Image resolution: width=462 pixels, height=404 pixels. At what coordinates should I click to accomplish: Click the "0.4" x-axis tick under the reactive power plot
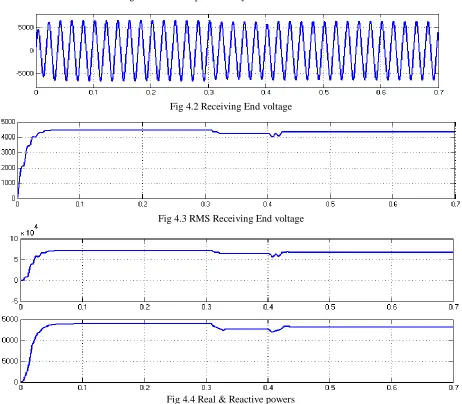click(x=268, y=388)
